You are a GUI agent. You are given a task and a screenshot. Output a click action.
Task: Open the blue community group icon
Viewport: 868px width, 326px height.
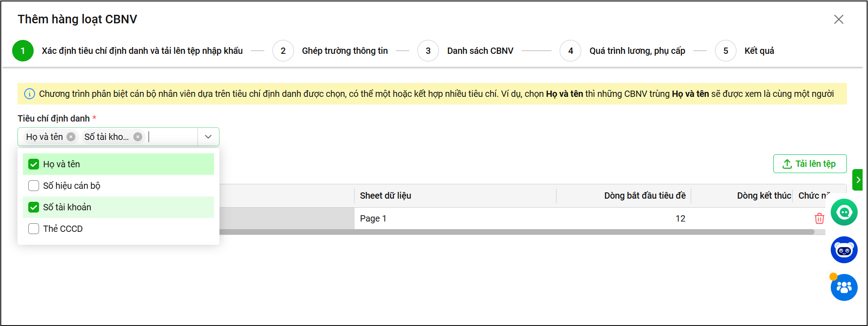pos(844,287)
